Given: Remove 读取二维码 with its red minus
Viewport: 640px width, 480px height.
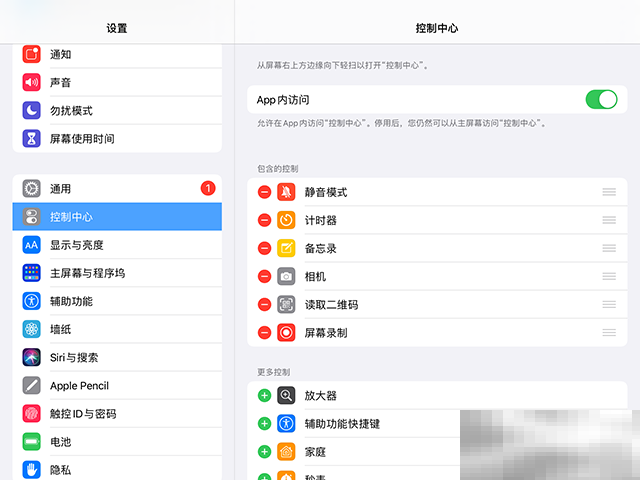Looking at the screenshot, I should click(x=264, y=304).
